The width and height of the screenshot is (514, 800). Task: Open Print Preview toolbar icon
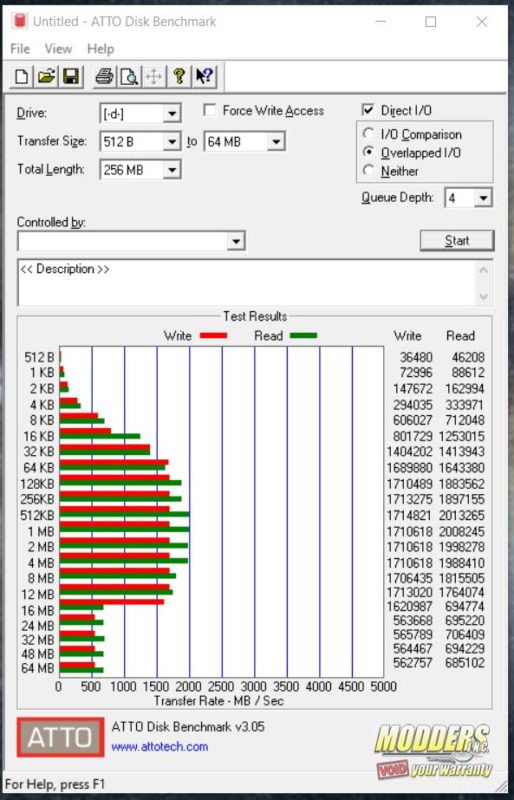[x=129, y=77]
